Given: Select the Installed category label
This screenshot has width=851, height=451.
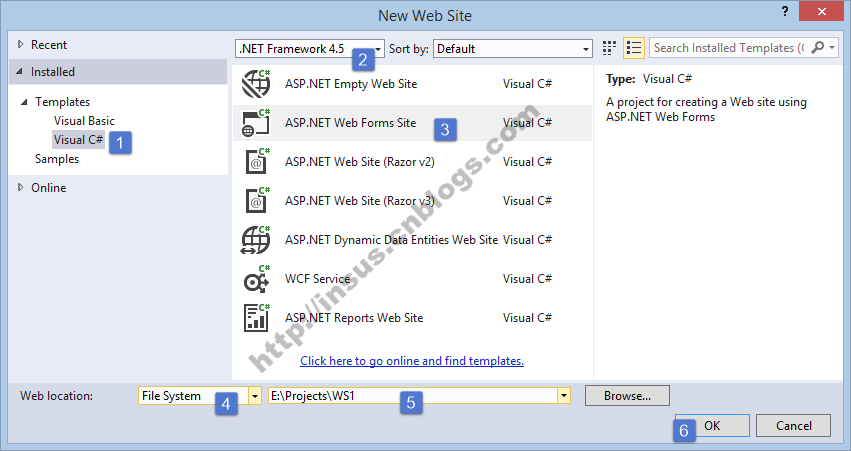Looking at the screenshot, I should click(x=53, y=72).
